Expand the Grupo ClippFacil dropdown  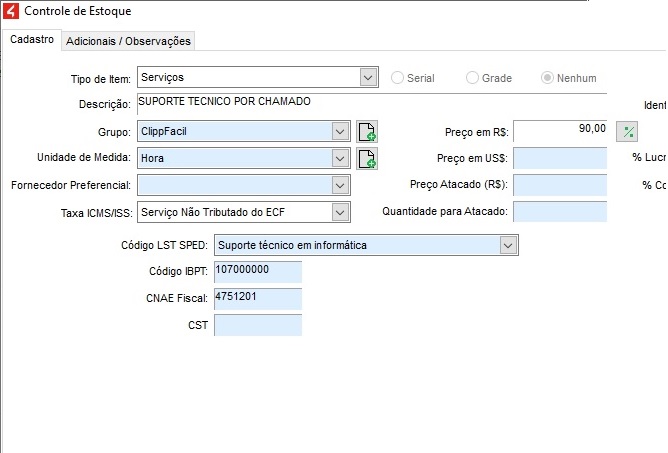pos(340,132)
